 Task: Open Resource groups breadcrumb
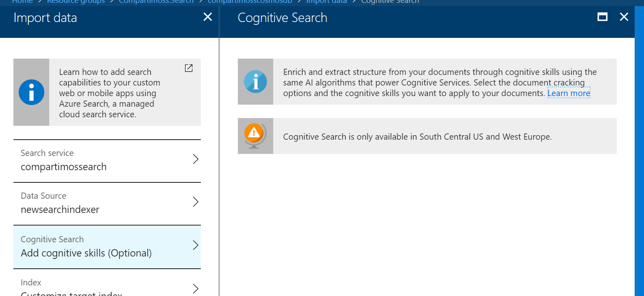76,2
